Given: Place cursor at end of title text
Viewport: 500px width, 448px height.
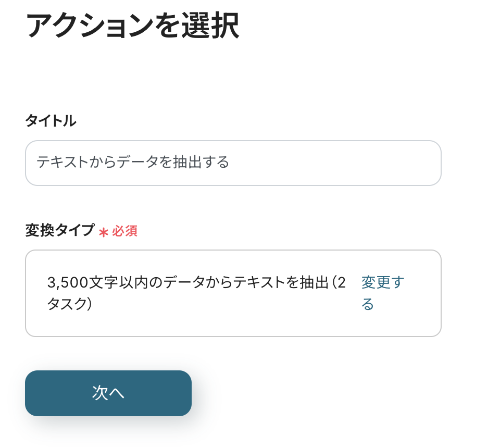Looking at the screenshot, I should coord(230,163).
